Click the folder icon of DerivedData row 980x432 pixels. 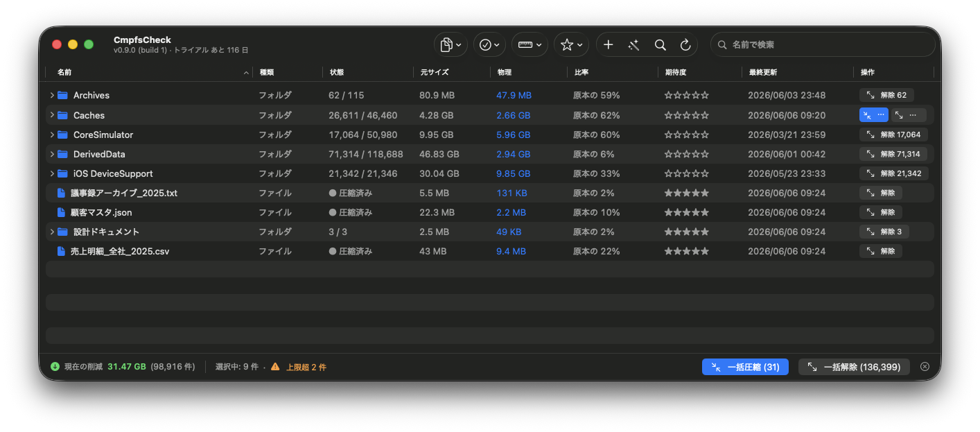[62, 154]
